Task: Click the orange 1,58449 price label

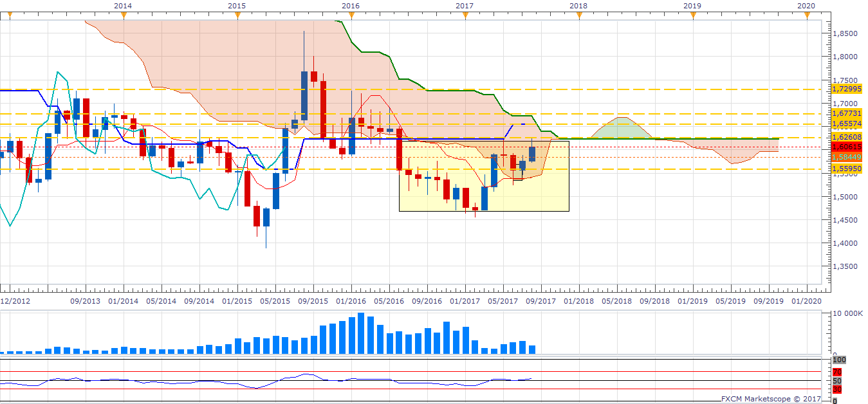Action: [x=846, y=156]
